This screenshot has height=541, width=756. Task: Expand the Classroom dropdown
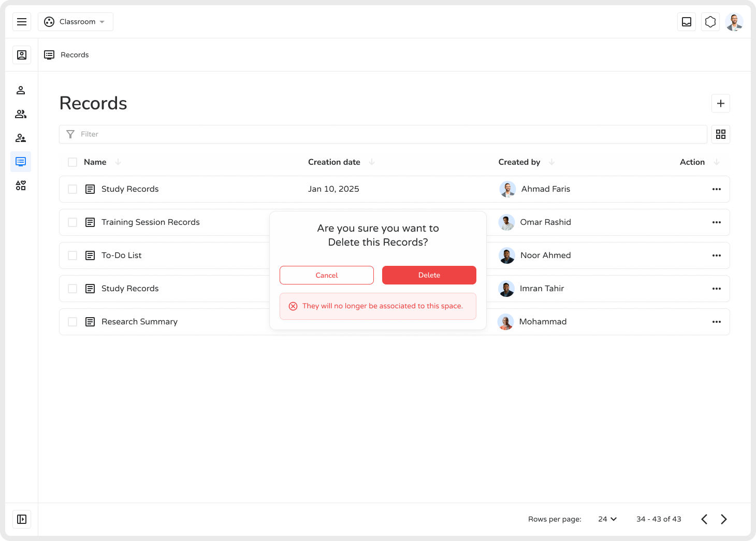click(76, 22)
